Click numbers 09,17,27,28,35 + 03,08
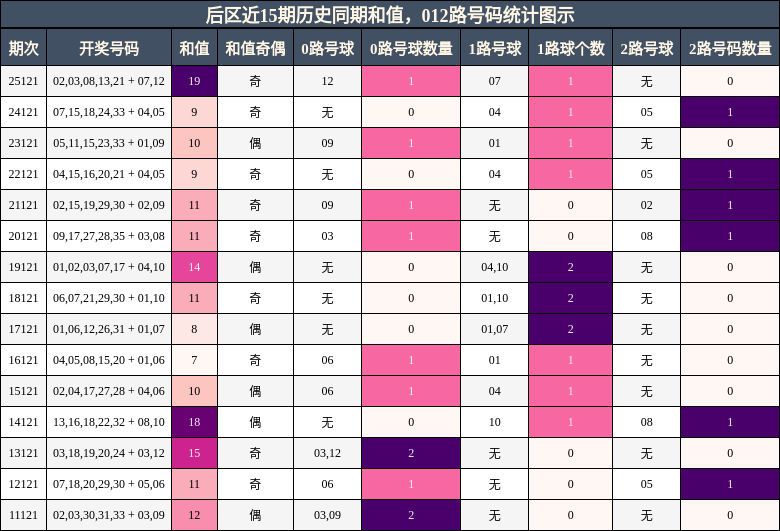 [109, 236]
